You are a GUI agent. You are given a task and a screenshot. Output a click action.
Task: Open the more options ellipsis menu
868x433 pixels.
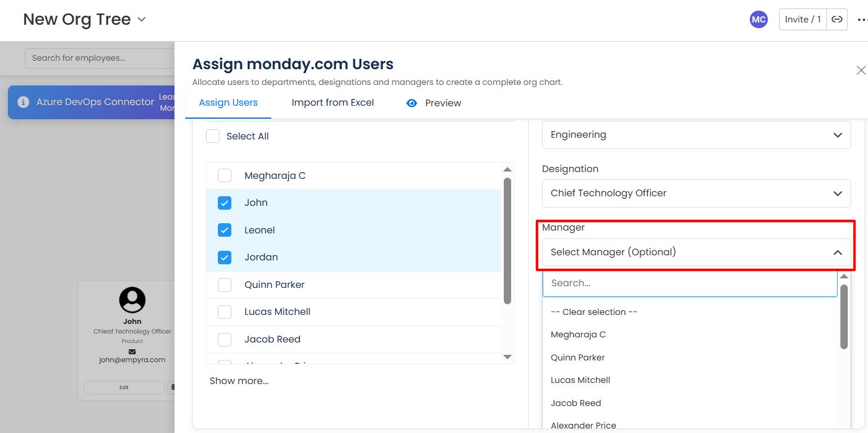tap(862, 20)
